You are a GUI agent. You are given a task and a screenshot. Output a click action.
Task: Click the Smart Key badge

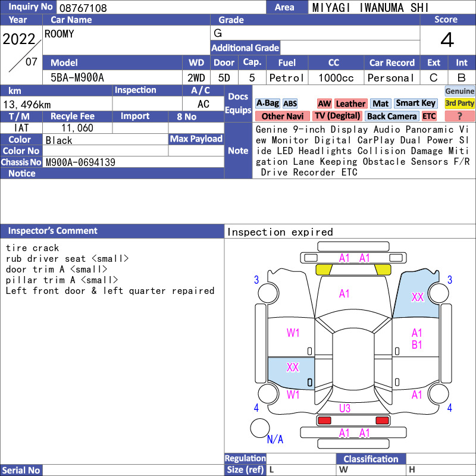[415, 103]
